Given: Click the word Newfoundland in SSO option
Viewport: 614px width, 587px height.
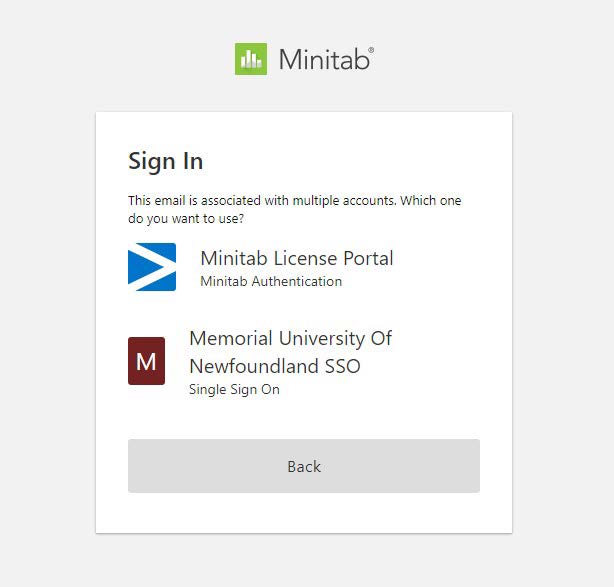Looking at the screenshot, I should (254, 367).
